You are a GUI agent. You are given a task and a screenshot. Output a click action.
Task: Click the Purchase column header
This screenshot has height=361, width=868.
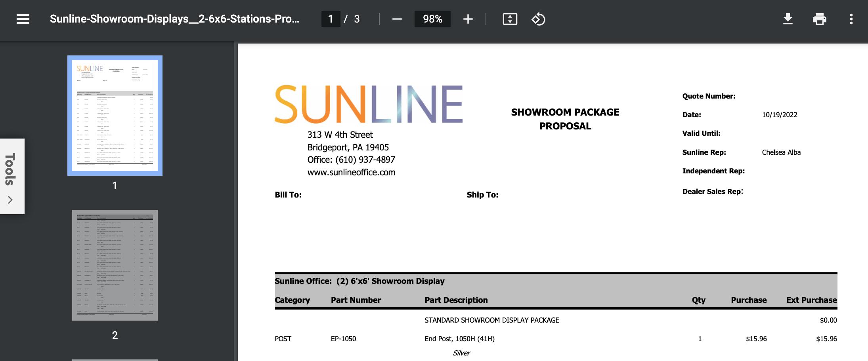(x=749, y=300)
